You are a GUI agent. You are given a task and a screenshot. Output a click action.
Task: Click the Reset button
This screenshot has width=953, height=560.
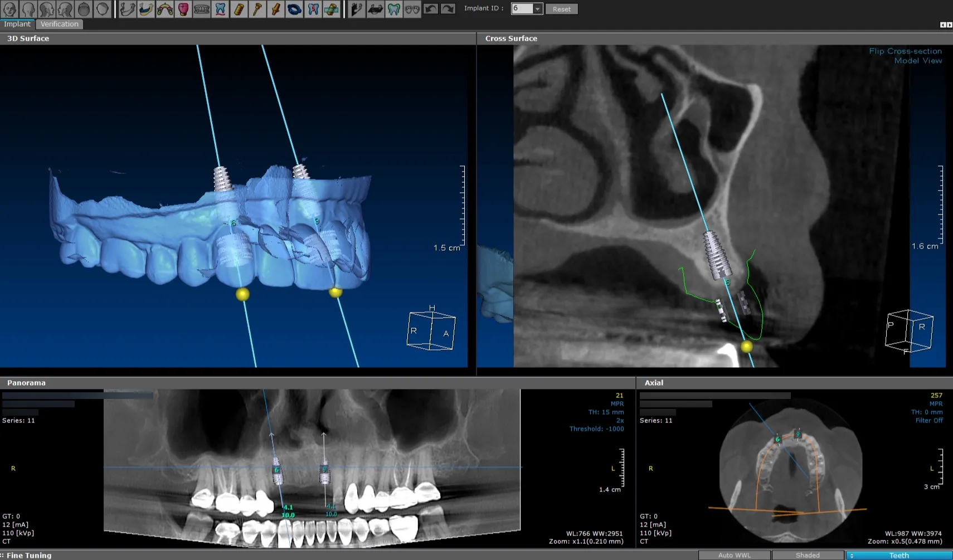561,8
